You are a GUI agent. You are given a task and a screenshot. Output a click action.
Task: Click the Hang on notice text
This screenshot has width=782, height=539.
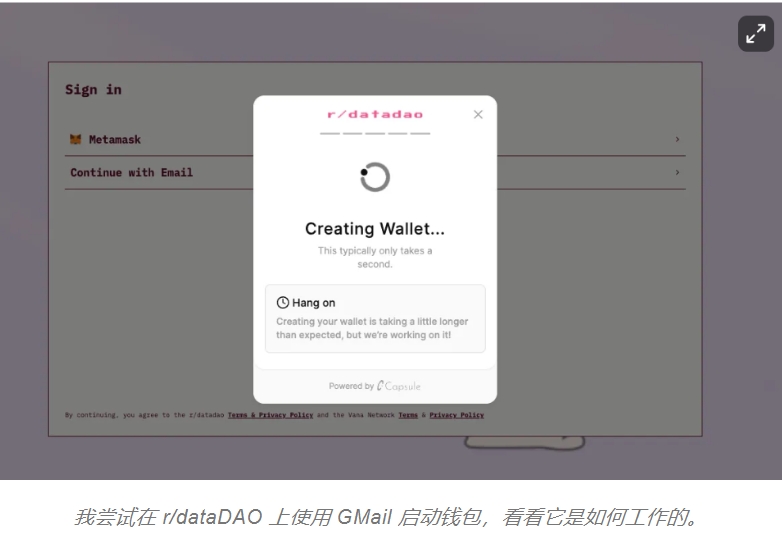[372, 328]
